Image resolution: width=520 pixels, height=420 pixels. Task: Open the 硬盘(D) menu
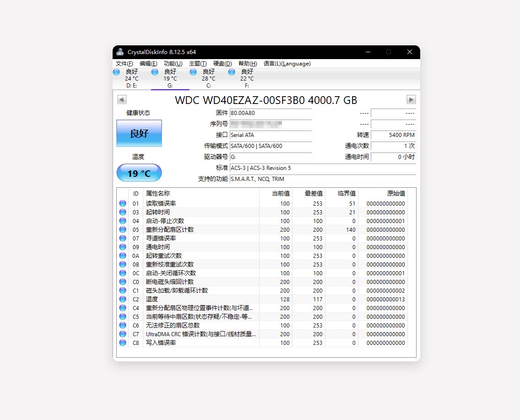(222, 63)
